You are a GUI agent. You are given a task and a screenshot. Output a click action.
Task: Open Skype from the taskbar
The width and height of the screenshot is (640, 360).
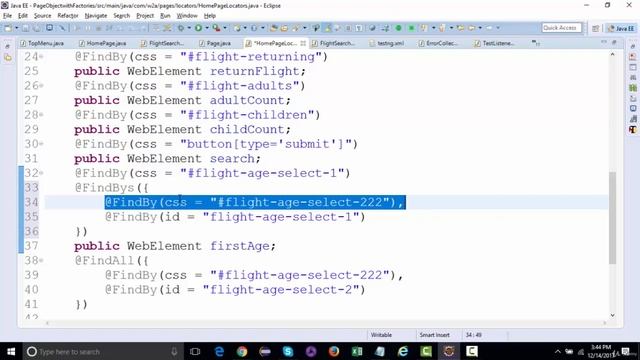tap(288, 351)
